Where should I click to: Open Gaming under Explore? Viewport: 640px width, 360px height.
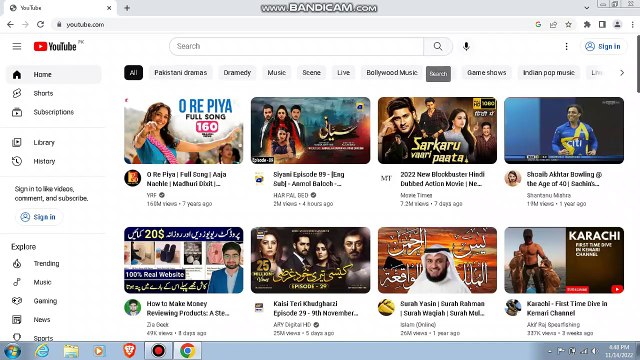[53, 301]
